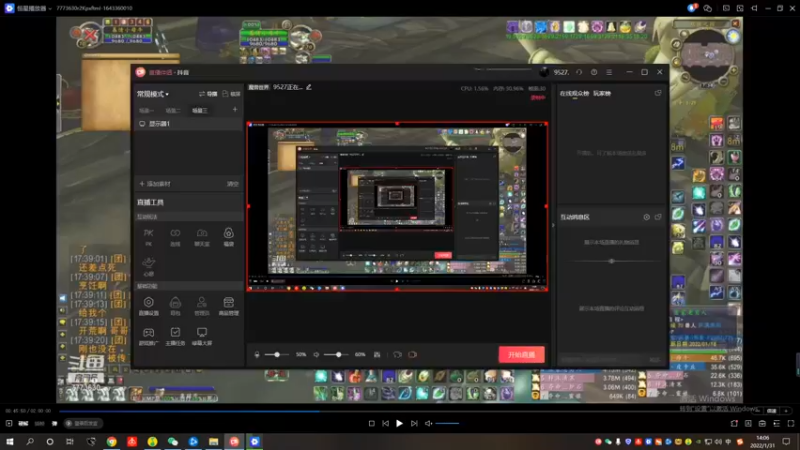Open the 连线 (link) interaction tool
The height and width of the screenshot is (450, 800).
pos(175,237)
